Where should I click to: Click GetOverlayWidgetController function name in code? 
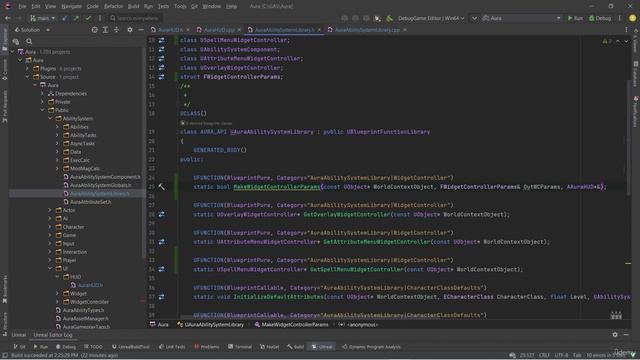click(347, 214)
